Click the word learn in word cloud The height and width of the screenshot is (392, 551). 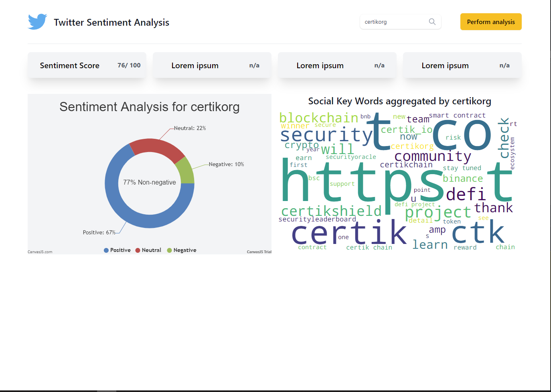(430, 245)
